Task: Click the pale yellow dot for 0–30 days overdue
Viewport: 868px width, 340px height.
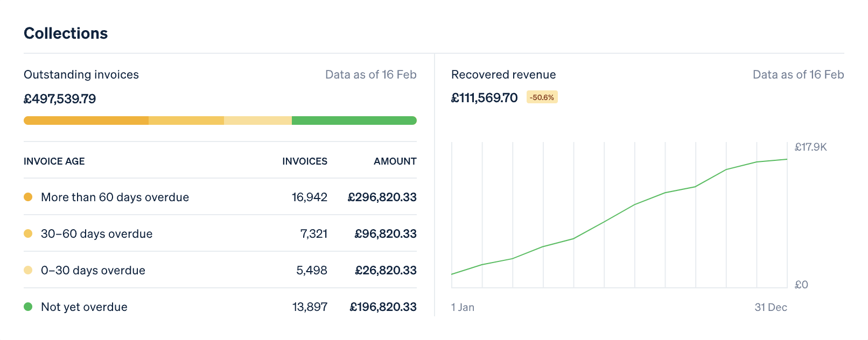Action: click(28, 270)
